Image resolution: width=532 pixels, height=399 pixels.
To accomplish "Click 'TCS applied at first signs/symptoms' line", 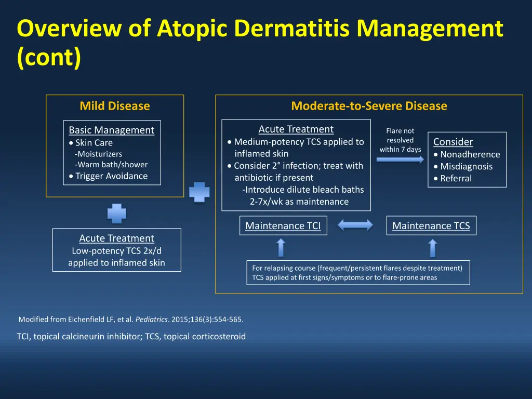I will pos(344,277).
